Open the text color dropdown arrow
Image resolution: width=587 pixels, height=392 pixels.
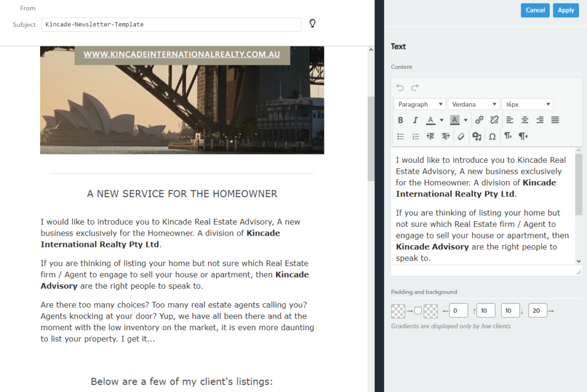tap(442, 120)
